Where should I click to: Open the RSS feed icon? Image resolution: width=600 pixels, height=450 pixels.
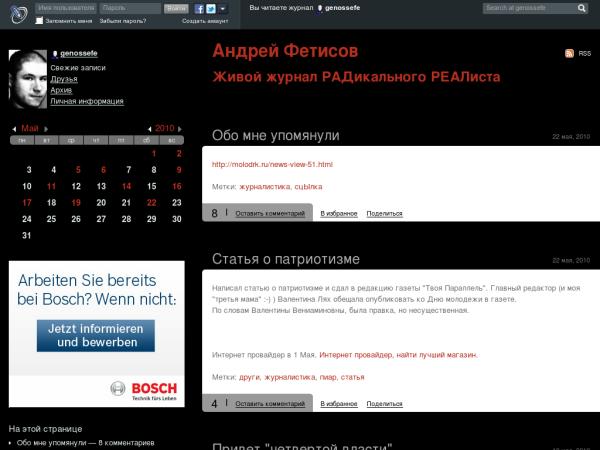point(569,53)
